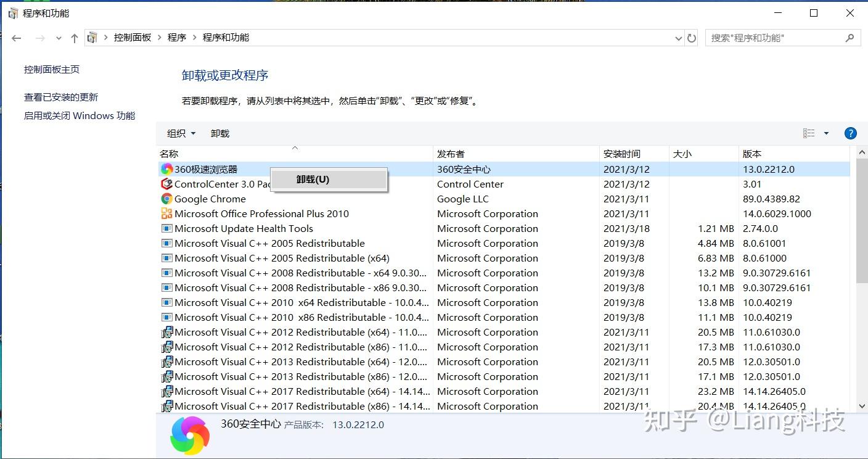Image resolution: width=868 pixels, height=459 pixels.
Task: Select the Google Chrome row name
Action: (x=210, y=199)
